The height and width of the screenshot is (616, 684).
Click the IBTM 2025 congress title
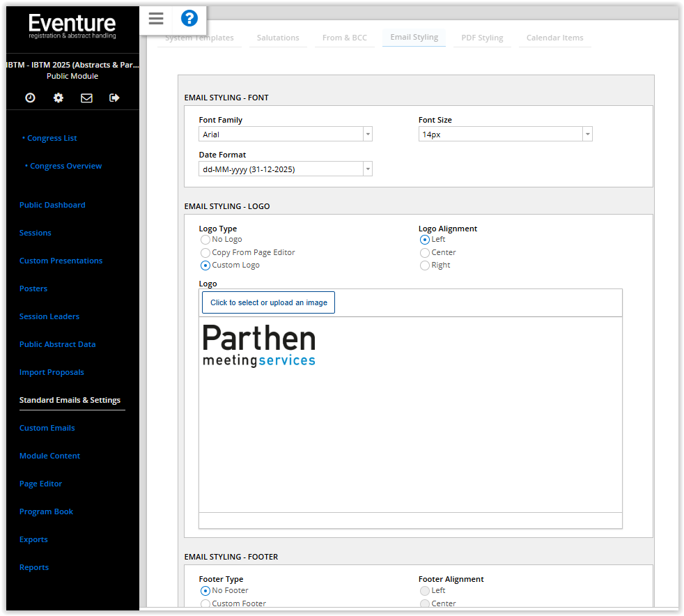(72, 65)
